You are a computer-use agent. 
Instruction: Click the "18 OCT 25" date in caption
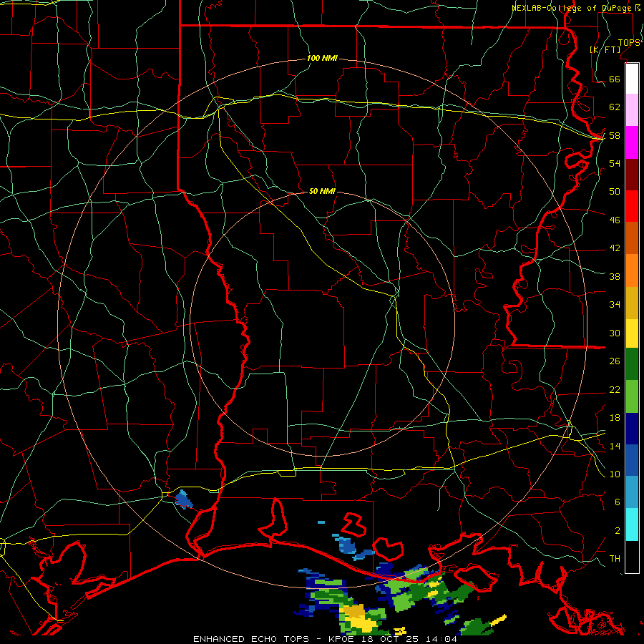click(x=392, y=639)
